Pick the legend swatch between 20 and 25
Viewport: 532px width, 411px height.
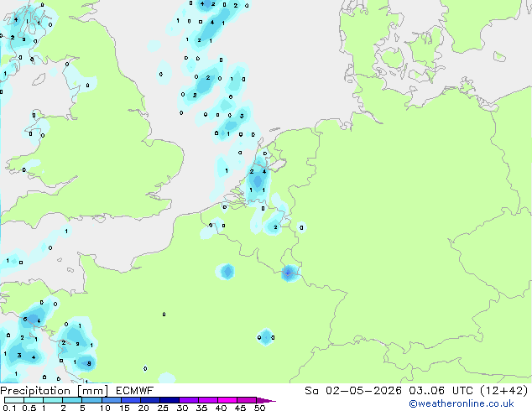(150, 400)
